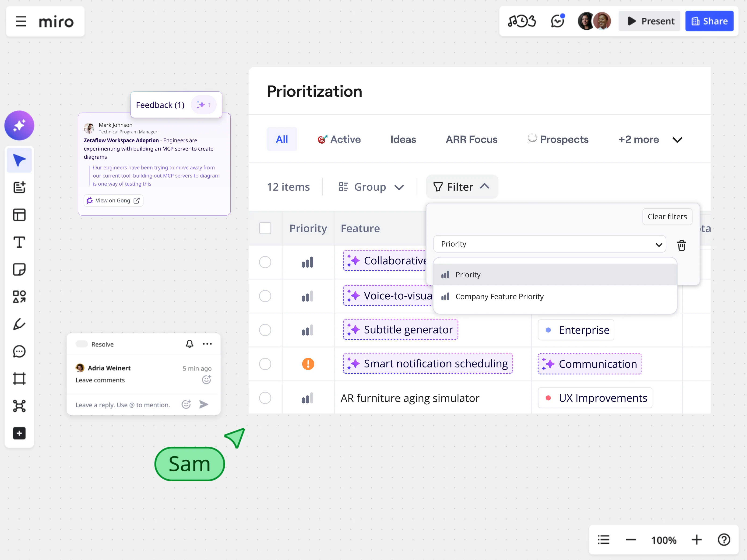Click the notification bell on comment
747x560 pixels.
(190, 344)
